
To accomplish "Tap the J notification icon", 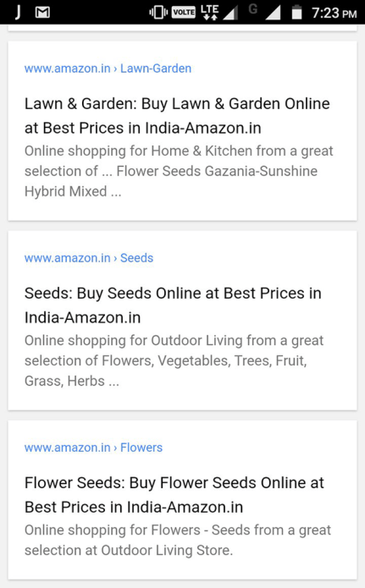I will [x=17, y=13].
